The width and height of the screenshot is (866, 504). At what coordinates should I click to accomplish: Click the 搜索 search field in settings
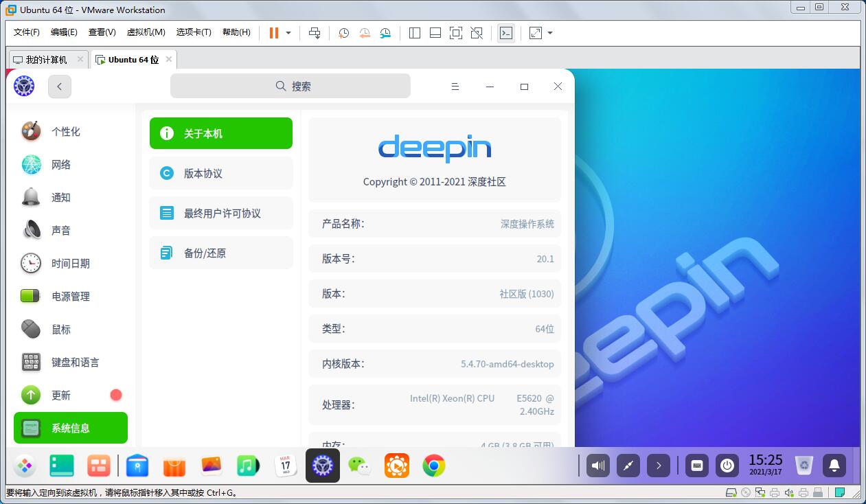pyautogui.click(x=290, y=86)
